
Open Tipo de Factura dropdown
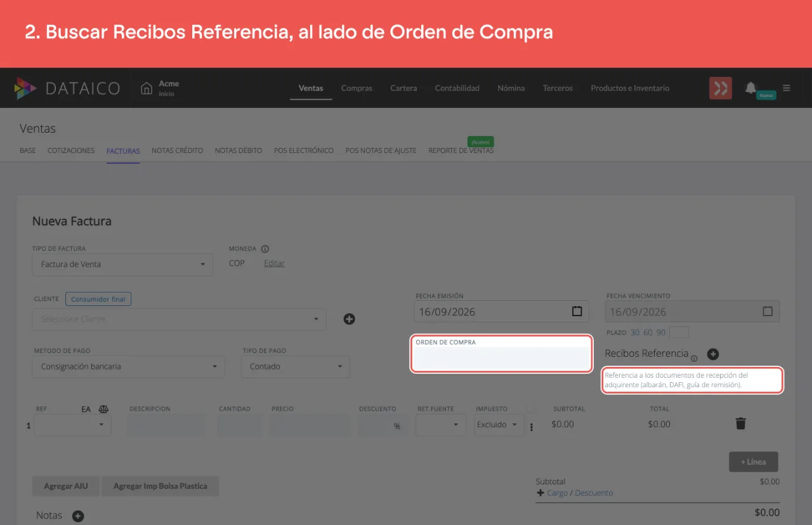122,264
